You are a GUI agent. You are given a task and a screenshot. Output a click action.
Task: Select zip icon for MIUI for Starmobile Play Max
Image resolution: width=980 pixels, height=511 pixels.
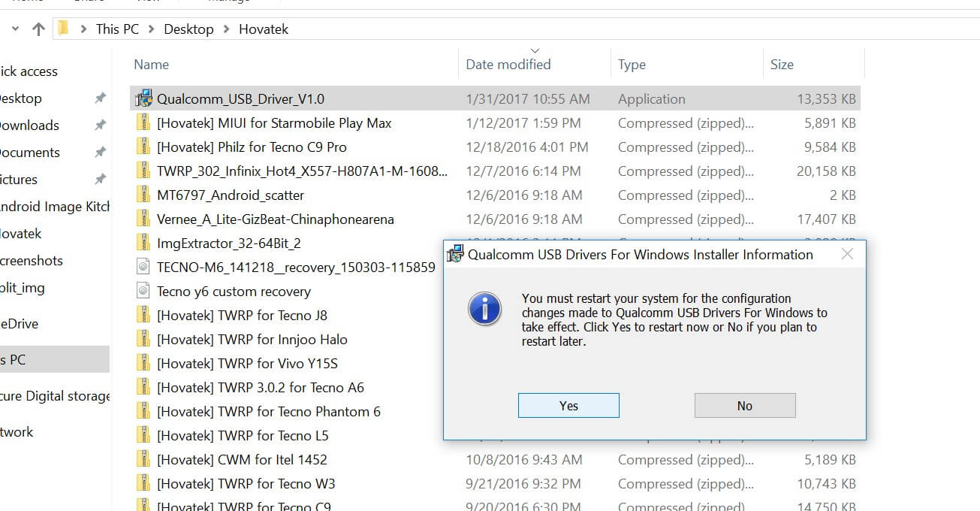[x=143, y=122]
